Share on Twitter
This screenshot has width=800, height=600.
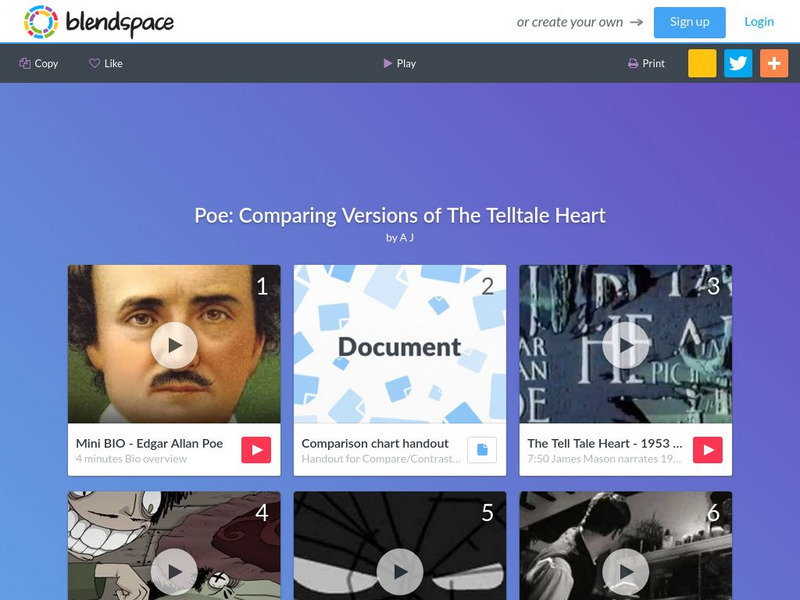tap(738, 63)
